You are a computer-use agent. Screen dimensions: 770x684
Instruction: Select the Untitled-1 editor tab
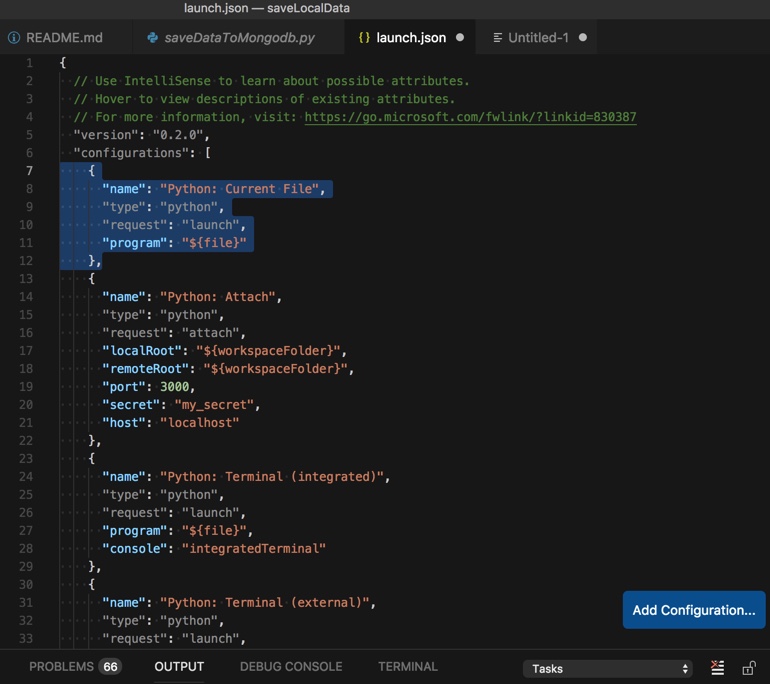pyautogui.click(x=538, y=38)
